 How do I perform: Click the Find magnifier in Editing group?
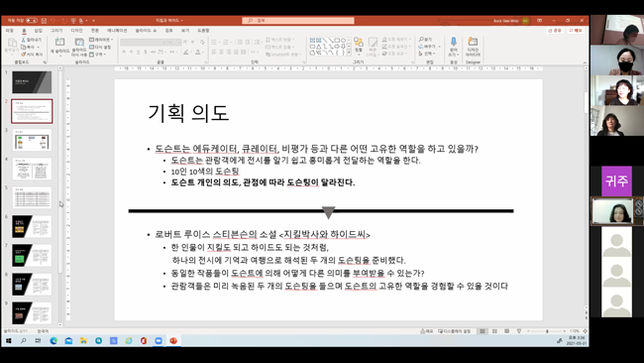421,39
